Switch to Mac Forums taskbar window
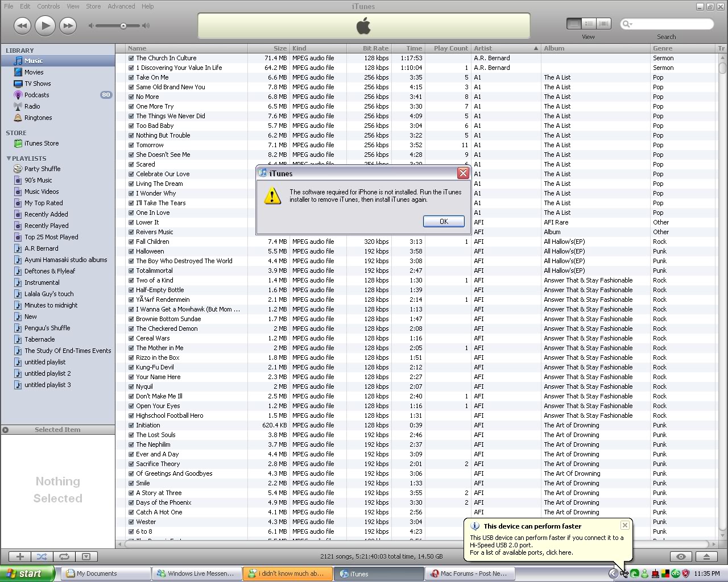The image size is (728, 582). coord(469,573)
